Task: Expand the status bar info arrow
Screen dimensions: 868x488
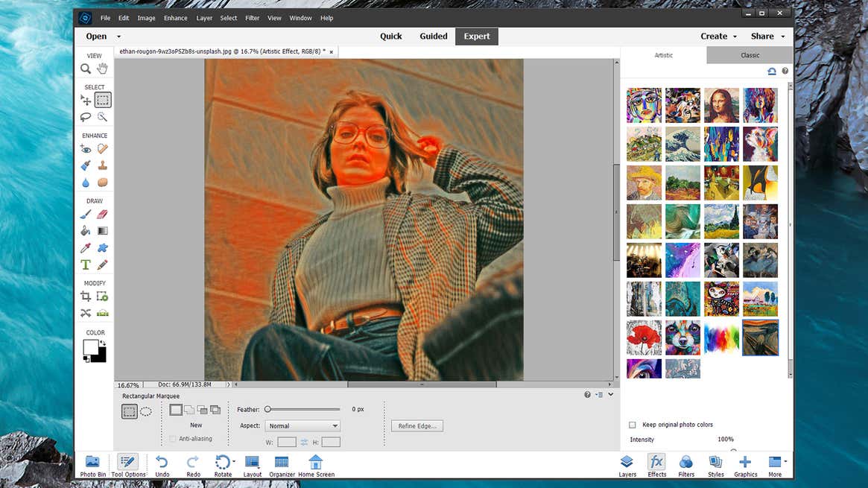Action: 228,384
